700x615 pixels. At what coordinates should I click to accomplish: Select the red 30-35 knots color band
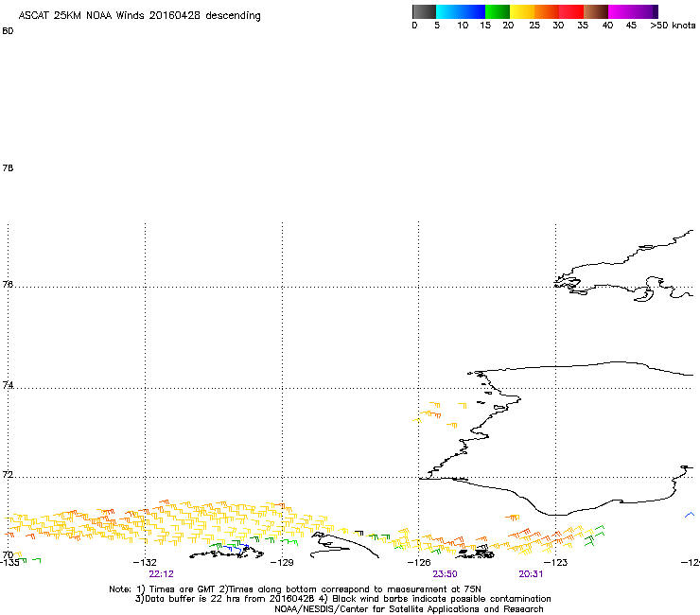571,11
